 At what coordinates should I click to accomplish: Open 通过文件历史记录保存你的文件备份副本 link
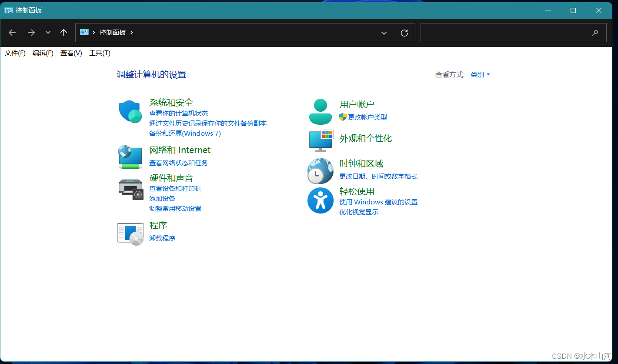(208, 123)
